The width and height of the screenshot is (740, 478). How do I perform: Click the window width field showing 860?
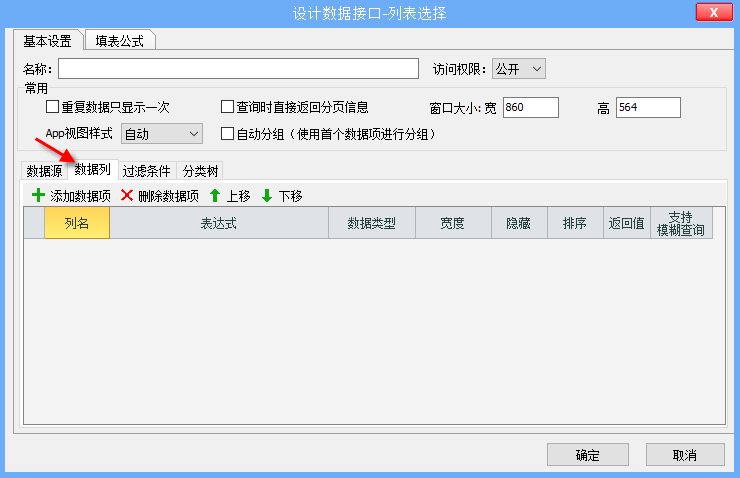click(530, 107)
